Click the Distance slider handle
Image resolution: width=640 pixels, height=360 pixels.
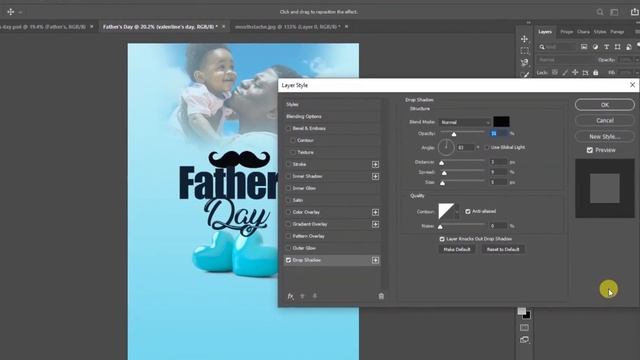click(442, 163)
